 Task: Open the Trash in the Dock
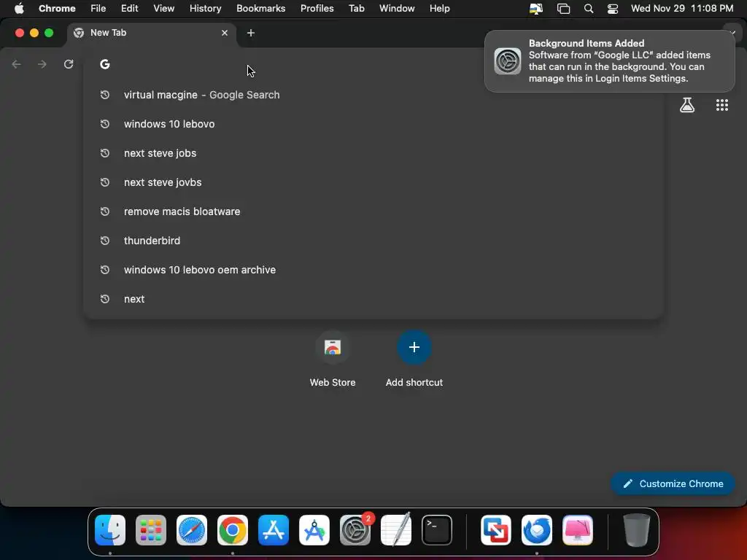pos(636,530)
